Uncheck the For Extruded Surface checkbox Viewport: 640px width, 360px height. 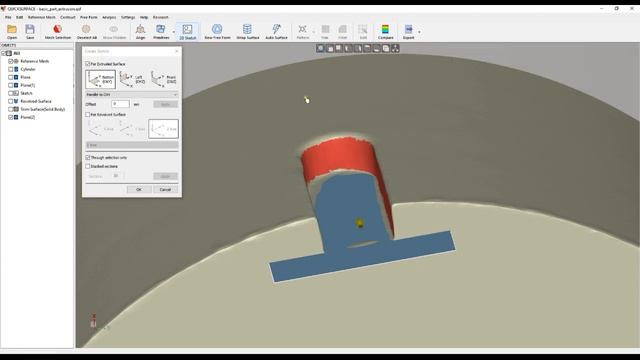88,64
